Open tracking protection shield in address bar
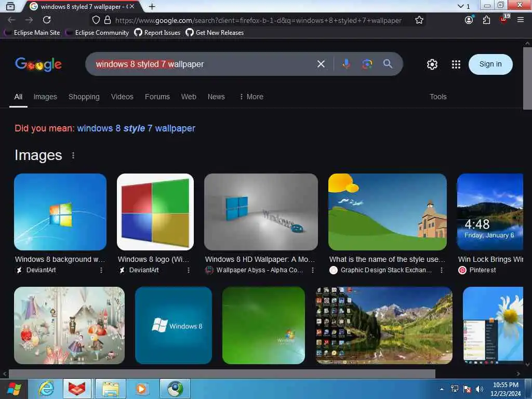 96,20
